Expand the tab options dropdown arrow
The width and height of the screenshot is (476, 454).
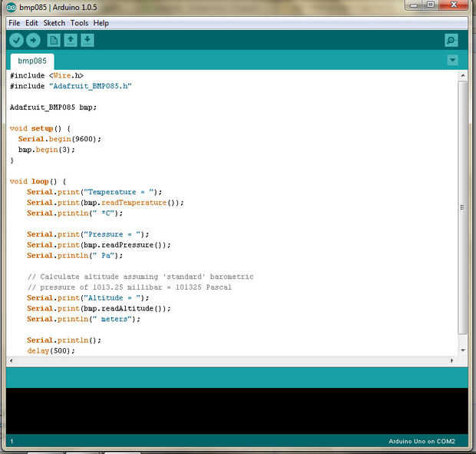[x=452, y=60]
